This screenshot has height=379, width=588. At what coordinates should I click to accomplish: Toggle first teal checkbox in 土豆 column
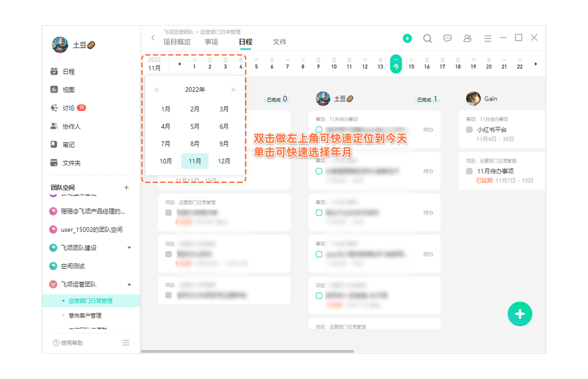click(319, 130)
